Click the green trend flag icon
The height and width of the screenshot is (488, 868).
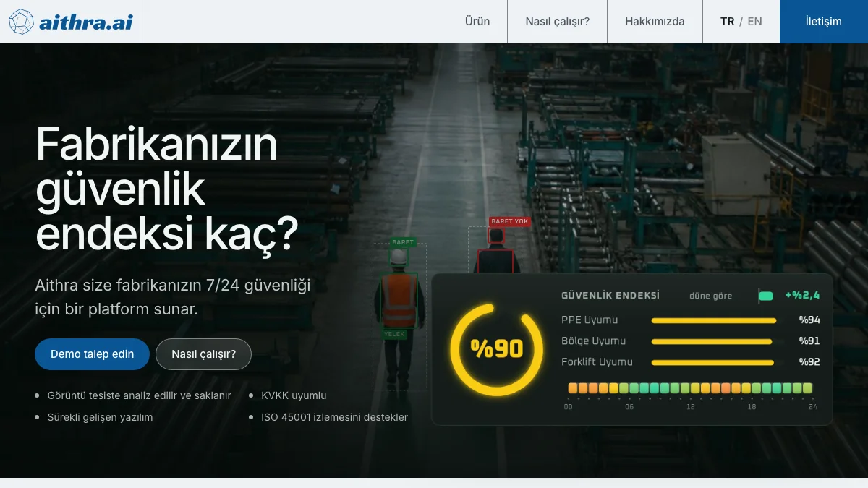(765, 296)
